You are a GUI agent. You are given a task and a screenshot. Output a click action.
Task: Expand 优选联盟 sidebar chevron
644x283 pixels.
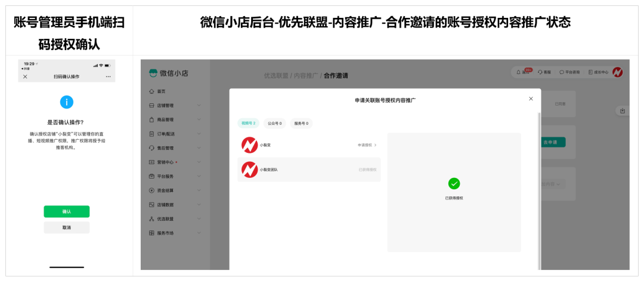tap(199, 219)
